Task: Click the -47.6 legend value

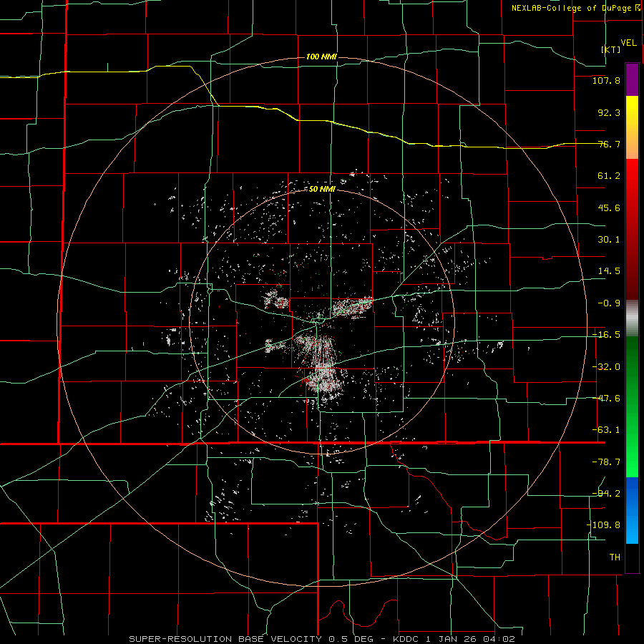Action: click(x=606, y=399)
